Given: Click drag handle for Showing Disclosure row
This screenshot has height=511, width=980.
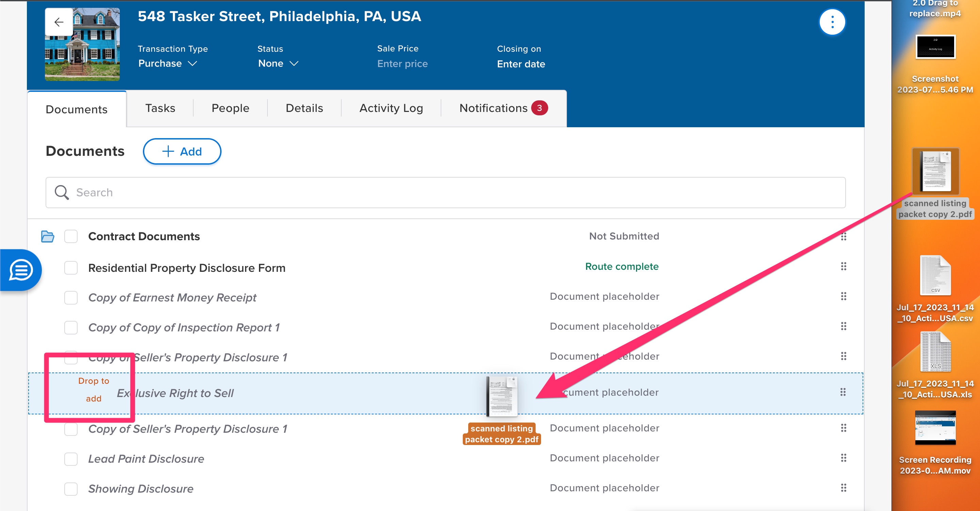Looking at the screenshot, I should pos(844,488).
